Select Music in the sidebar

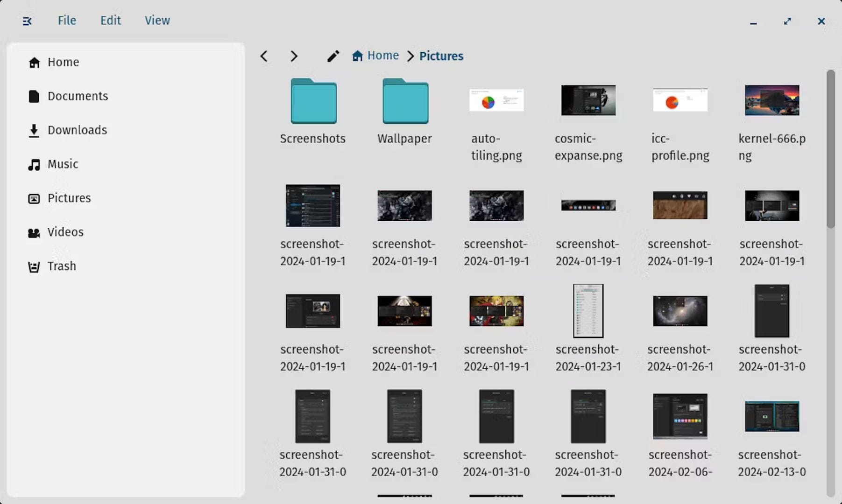click(x=63, y=164)
